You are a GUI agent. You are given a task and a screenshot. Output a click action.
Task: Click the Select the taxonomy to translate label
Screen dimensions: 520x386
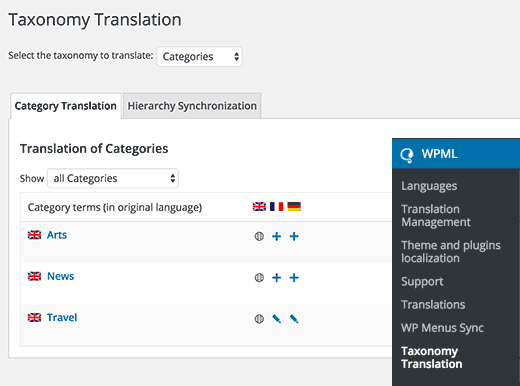pos(81,55)
